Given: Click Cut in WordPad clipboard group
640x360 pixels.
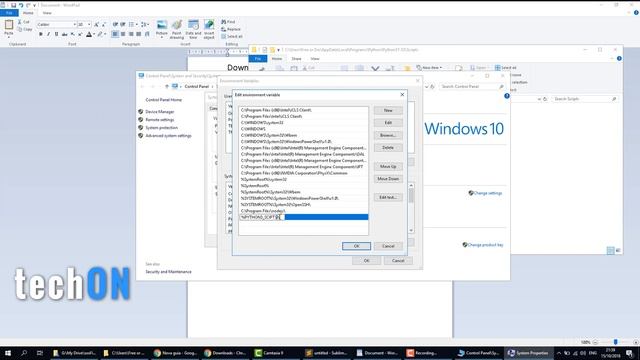Looking at the screenshot, I should click(x=23, y=22).
